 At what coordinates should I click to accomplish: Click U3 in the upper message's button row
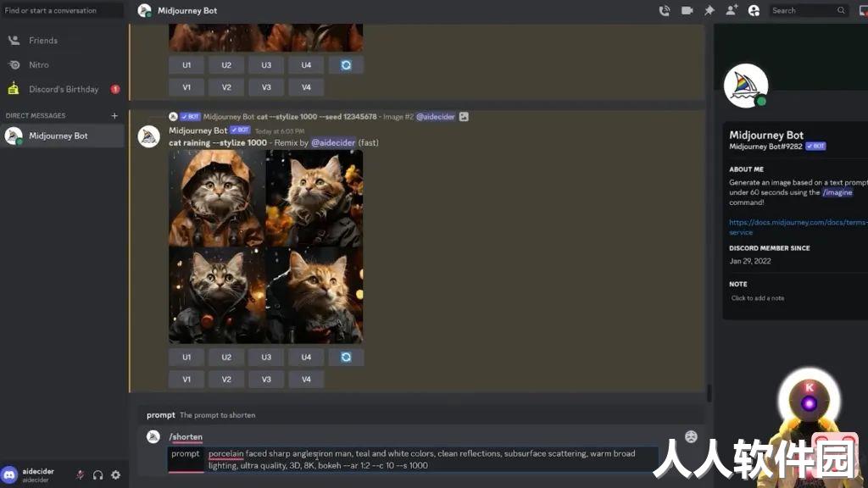click(266, 65)
